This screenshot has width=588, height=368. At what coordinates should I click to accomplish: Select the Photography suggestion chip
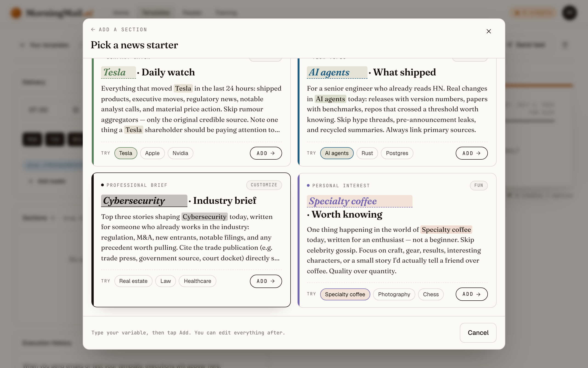click(x=394, y=294)
